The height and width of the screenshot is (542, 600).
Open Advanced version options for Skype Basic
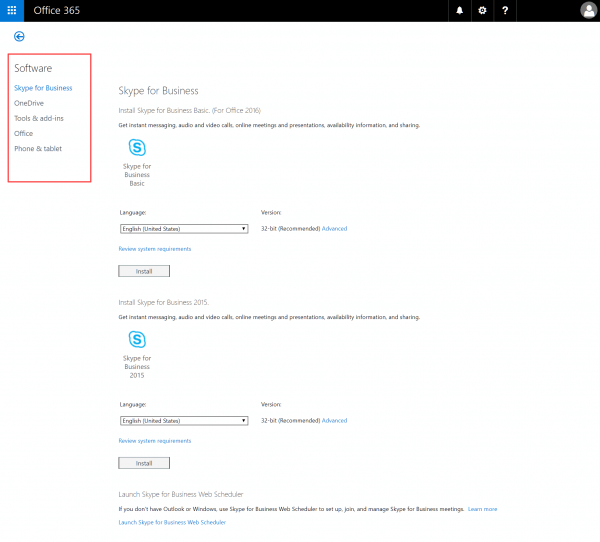coord(334,229)
